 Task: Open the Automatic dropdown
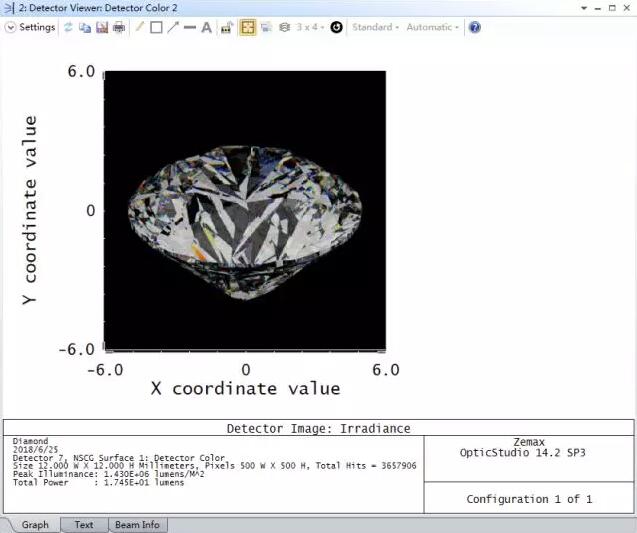(x=432, y=27)
